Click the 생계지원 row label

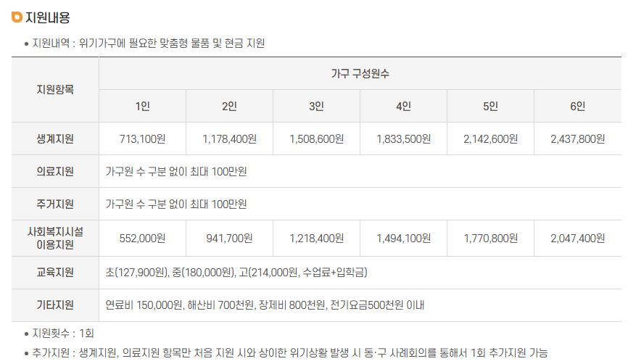pyautogui.click(x=55, y=139)
